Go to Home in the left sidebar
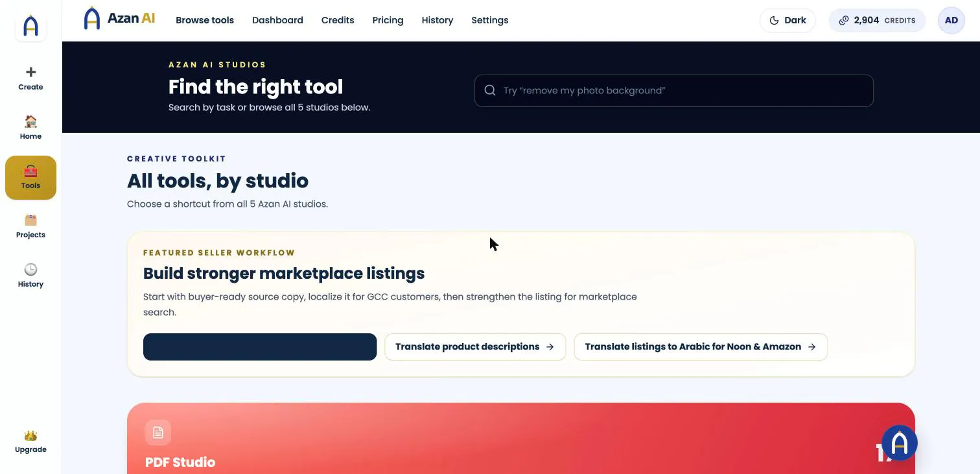Image resolution: width=980 pixels, height=474 pixels. (x=30, y=128)
